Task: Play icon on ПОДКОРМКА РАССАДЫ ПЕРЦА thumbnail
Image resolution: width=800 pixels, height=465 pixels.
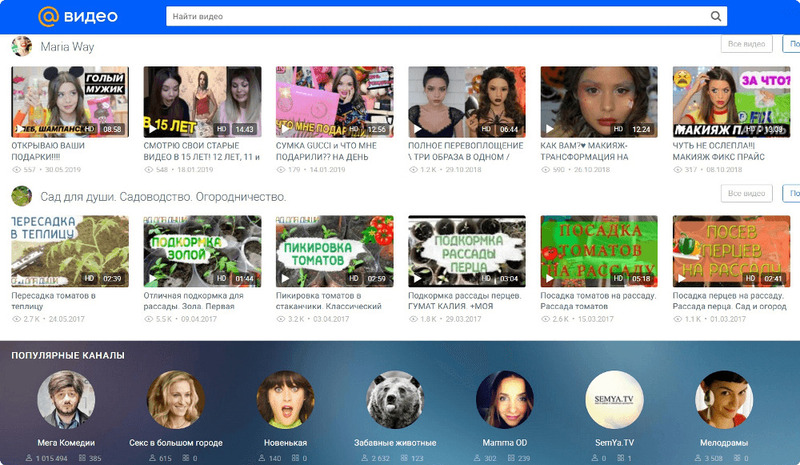Action: pyautogui.click(x=417, y=279)
